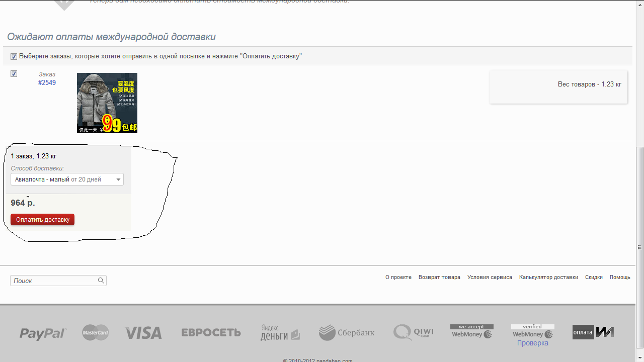Click the Оплата IM logo

(x=593, y=332)
